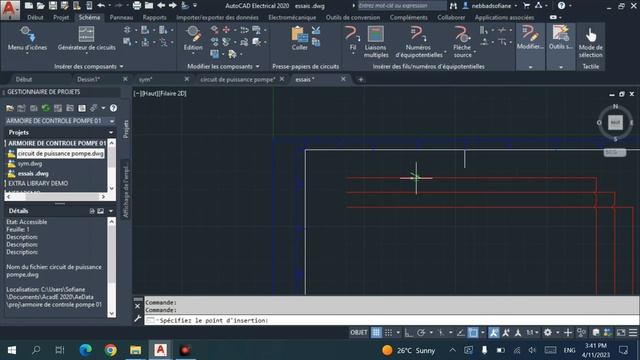Toggle isometric drafting in status bar
Image resolution: width=640 pixels, height=360 pixels.
[x=441, y=333]
